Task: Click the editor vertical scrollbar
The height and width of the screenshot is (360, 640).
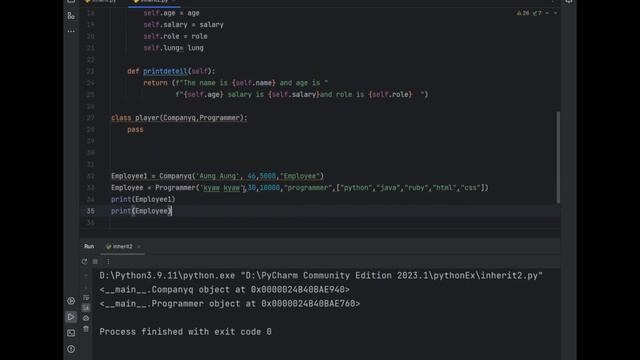Action: coord(558,157)
